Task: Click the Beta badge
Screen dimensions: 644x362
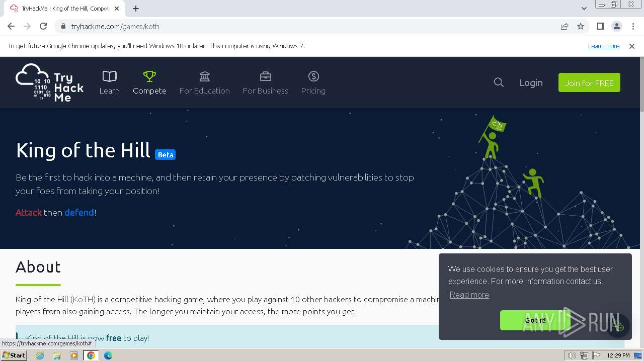Action: [x=165, y=154]
